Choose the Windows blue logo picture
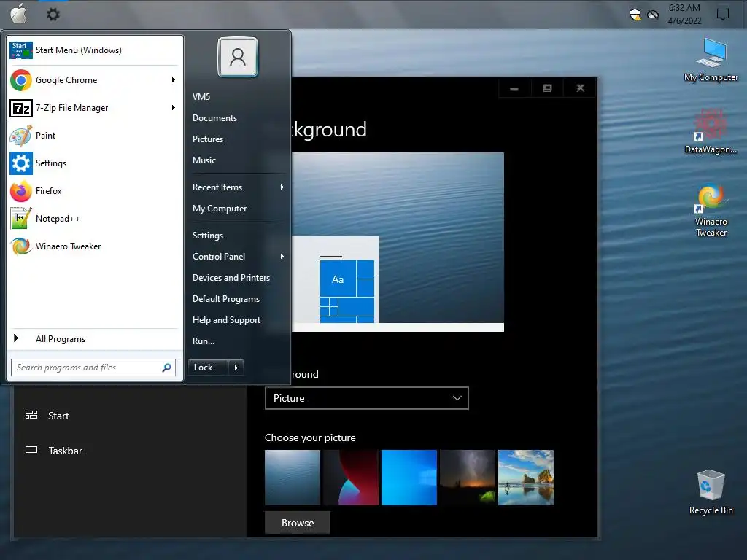 tap(409, 478)
